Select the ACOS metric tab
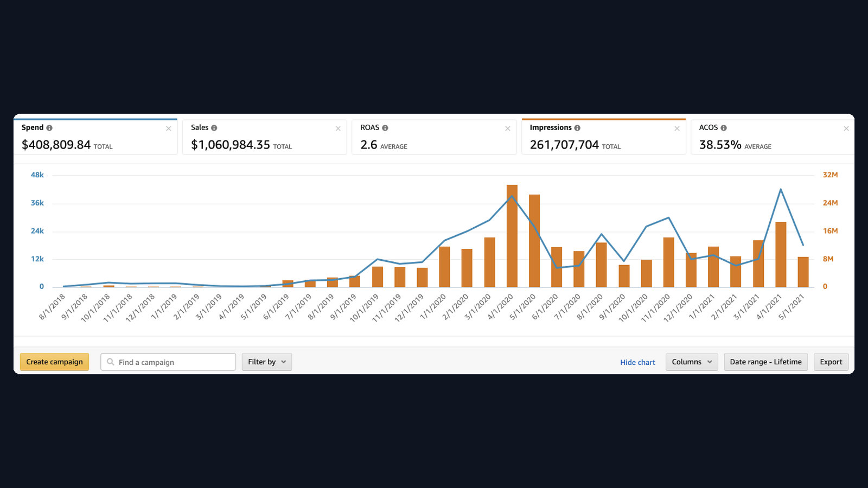 [772, 137]
